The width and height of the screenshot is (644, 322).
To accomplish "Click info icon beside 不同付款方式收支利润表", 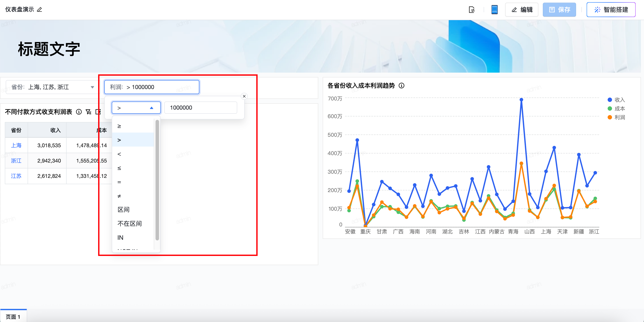I will point(79,112).
